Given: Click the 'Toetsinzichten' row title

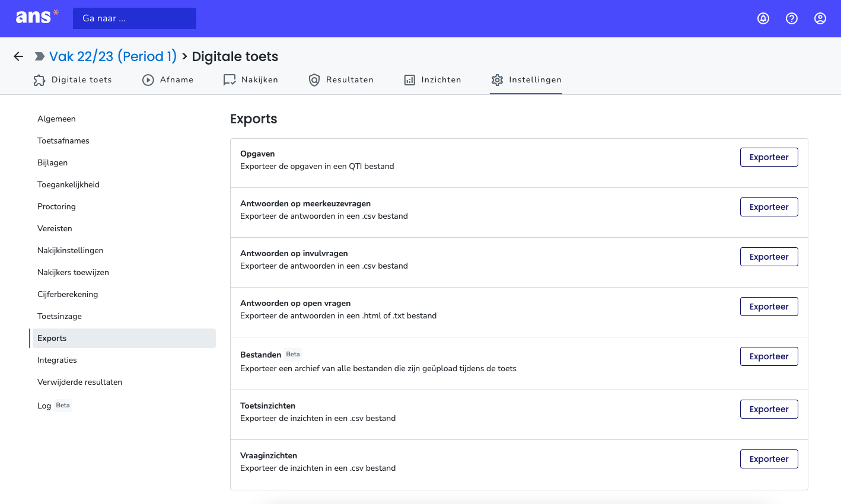Looking at the screenshot, I should pos(267,406).
